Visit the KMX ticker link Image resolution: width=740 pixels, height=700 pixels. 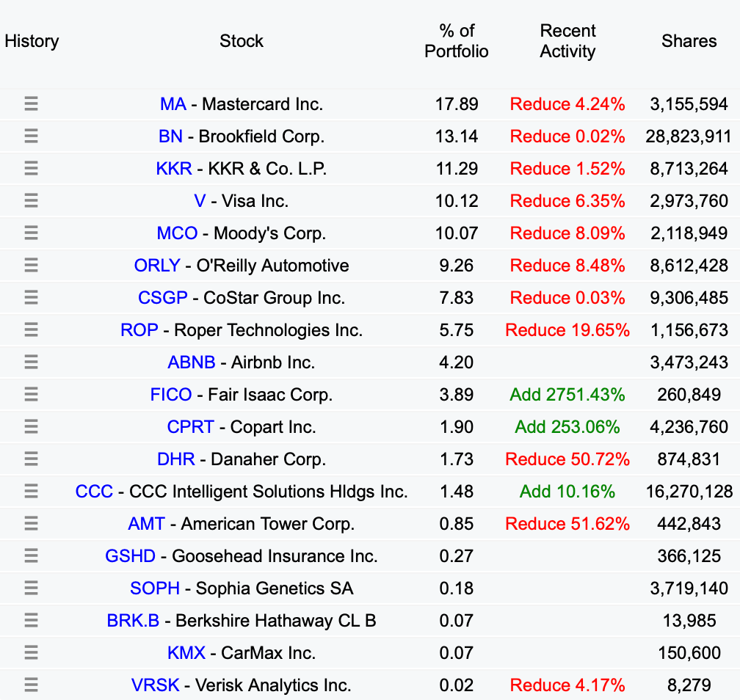[x=186, y=653]
